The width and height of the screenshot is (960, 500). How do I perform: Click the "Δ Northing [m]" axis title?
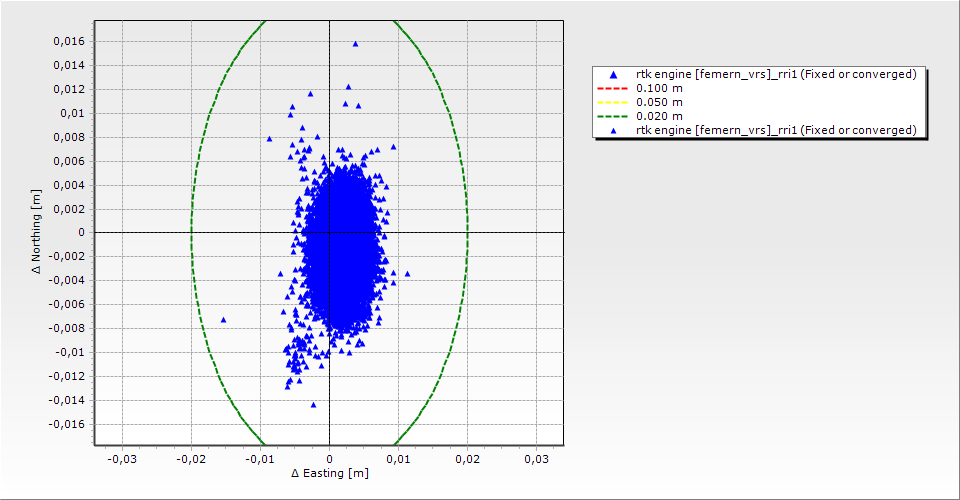37,233
